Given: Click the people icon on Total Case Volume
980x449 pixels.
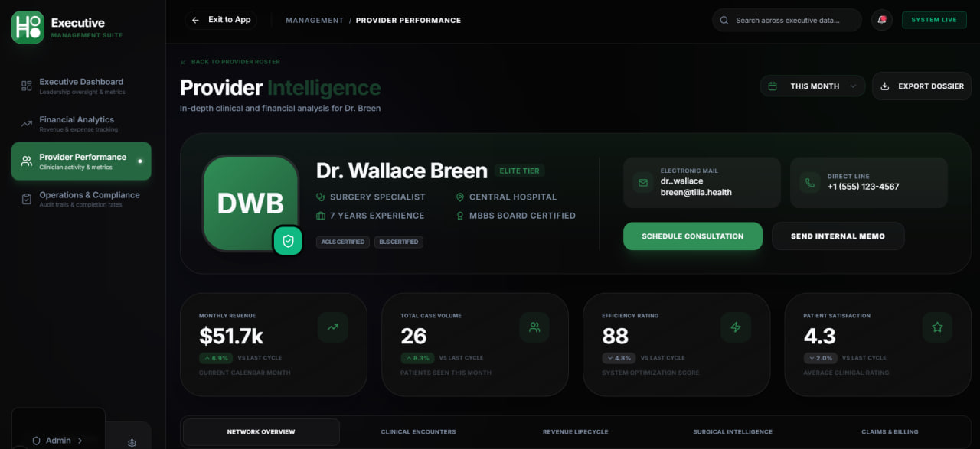Looking at the screenshot, I should [x=534, y=327].
